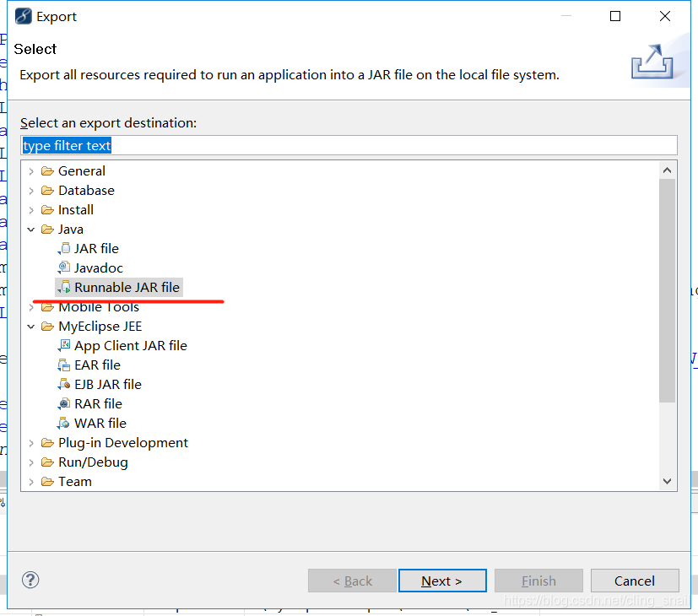
Task: Select the 'RAR file' entry
Action: tap(99, 403)
